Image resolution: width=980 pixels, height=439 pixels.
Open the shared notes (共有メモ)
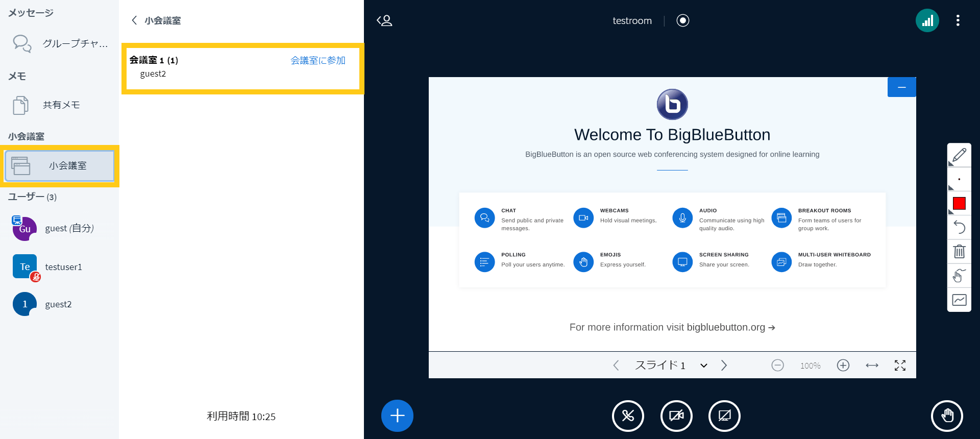tap(60, 105)
